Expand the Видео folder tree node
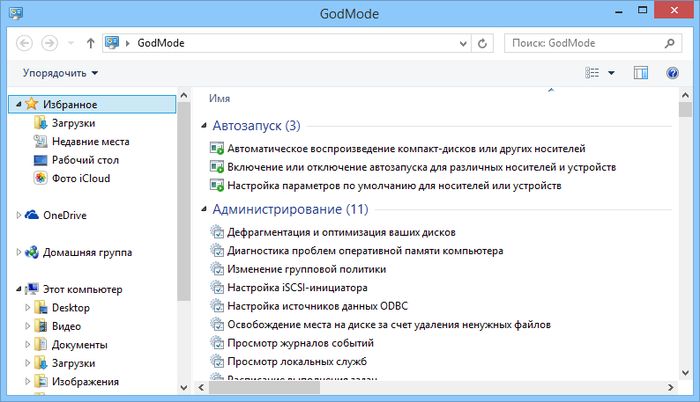 pyautogui.click(x=27, y=326)
